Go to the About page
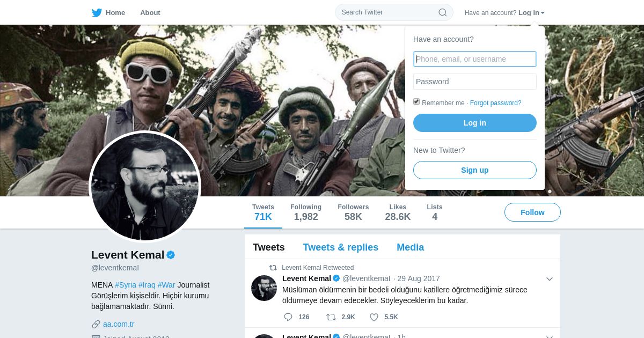This screenshot has height=338, width=644. (x=150, y=12)
